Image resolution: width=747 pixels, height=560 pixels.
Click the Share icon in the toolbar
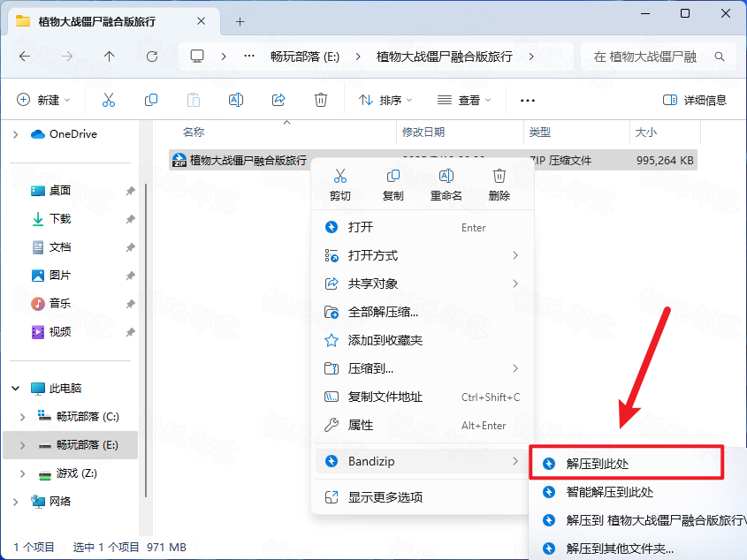tap(278, 100)
